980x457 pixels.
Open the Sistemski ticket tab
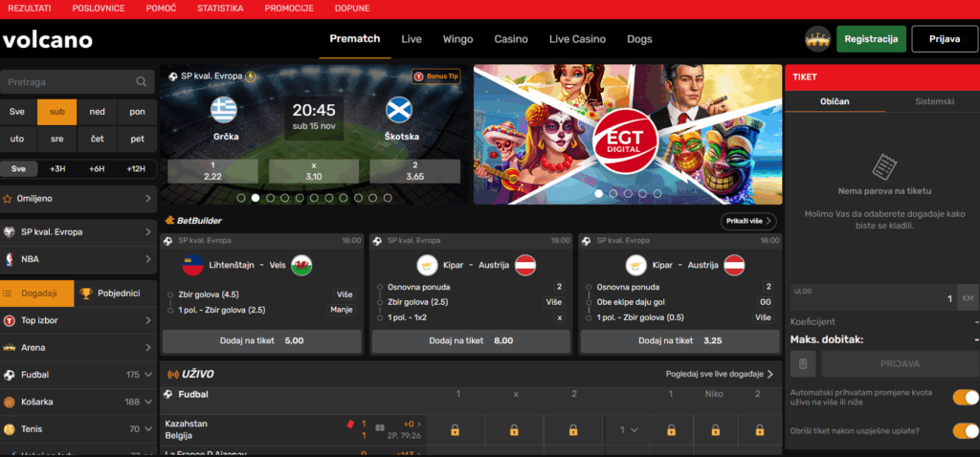(934, 101)
